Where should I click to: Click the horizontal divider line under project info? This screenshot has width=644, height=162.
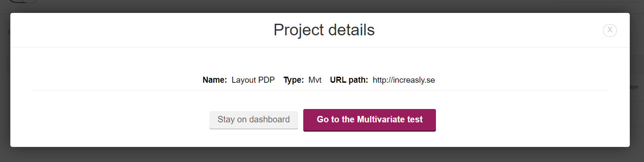pos(320,90)
